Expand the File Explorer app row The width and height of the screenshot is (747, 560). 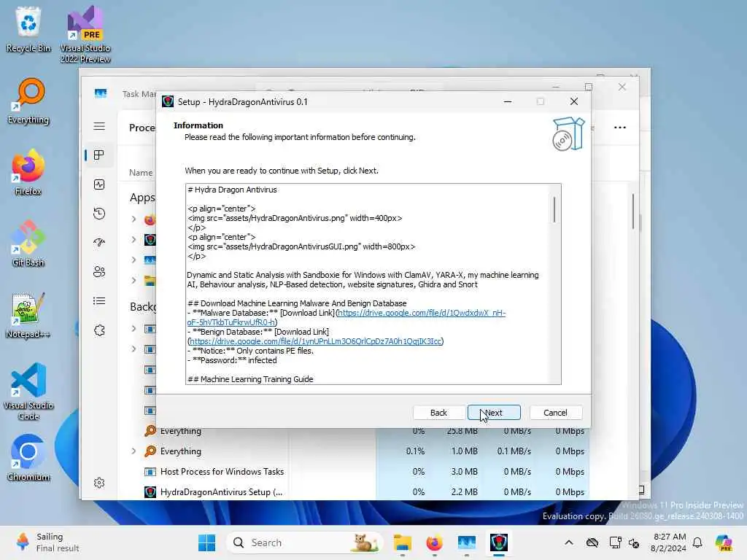click(x=134, y=281)
